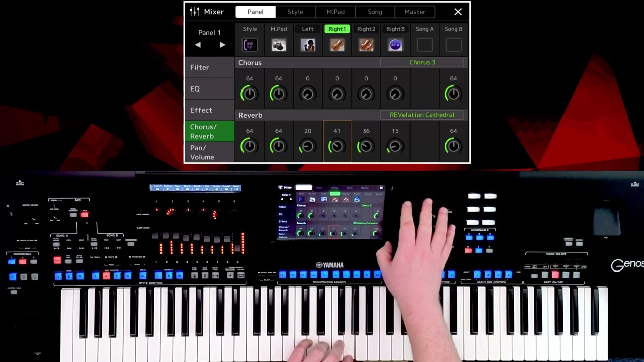The image size is (644, 362).
Task: Tap the Right1 guitar voice icon
Action: 337,45
